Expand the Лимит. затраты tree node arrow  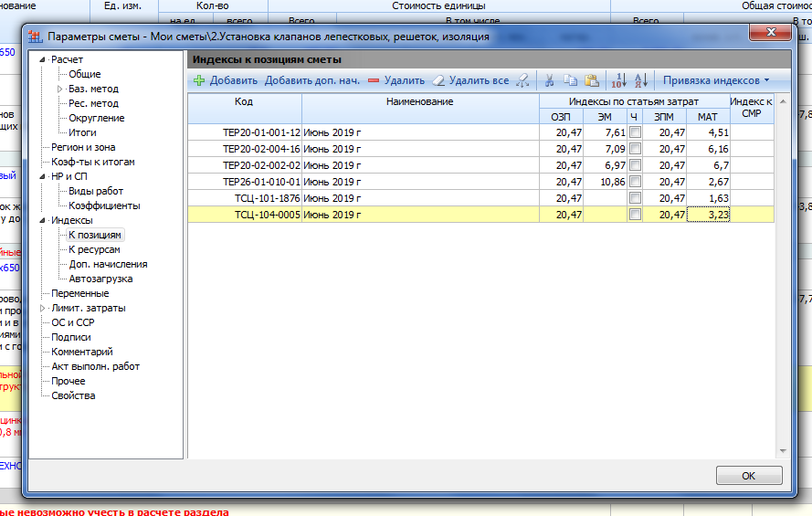coord(43,308)
